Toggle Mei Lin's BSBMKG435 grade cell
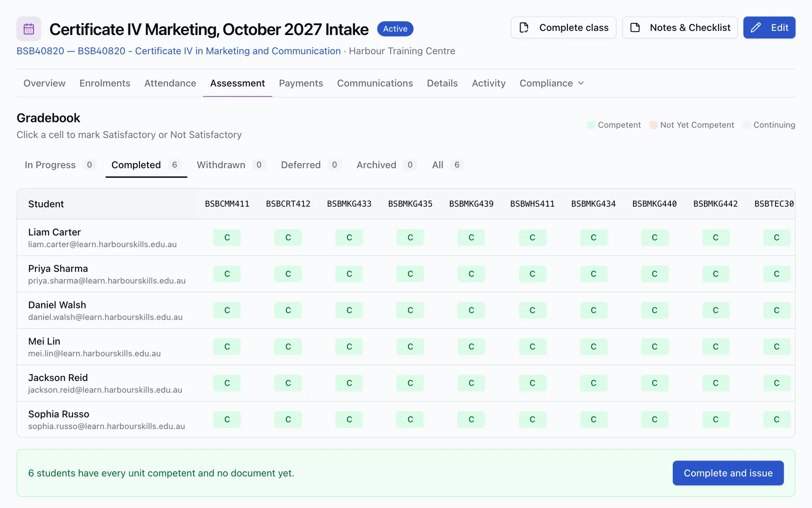The image size is (812, 508). click(410, 347)
